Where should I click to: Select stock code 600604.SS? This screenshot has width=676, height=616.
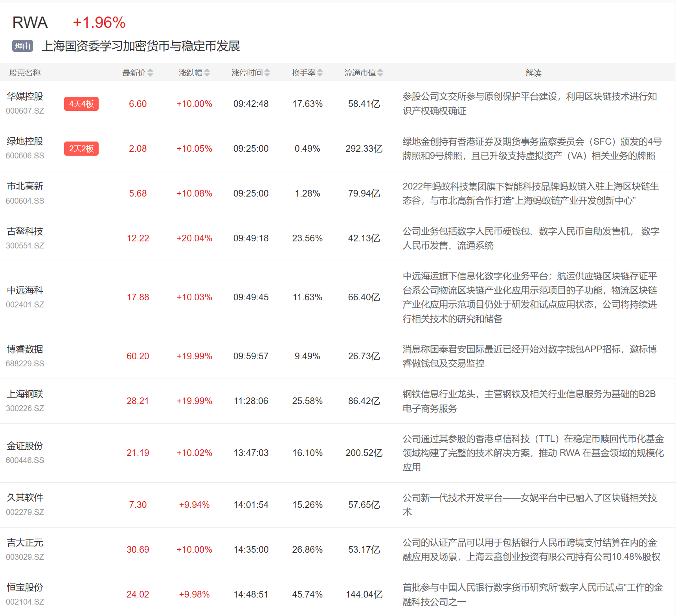click(25, 201)
